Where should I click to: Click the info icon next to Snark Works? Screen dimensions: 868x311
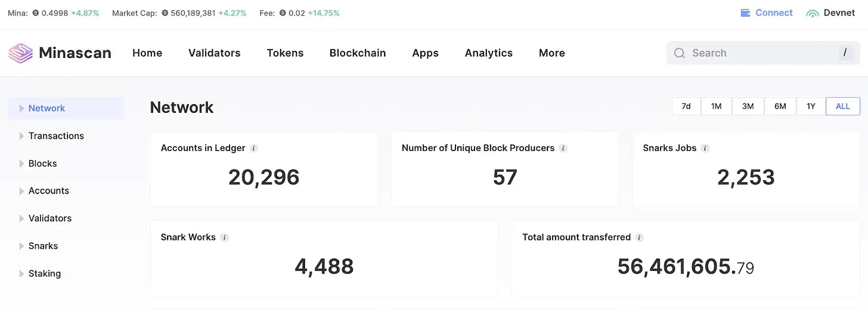point(225,237)
